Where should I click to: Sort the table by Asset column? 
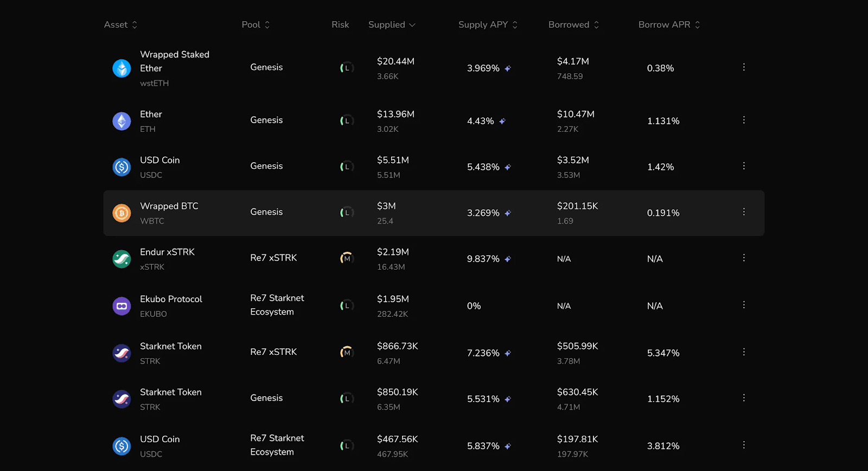point(120,25)
